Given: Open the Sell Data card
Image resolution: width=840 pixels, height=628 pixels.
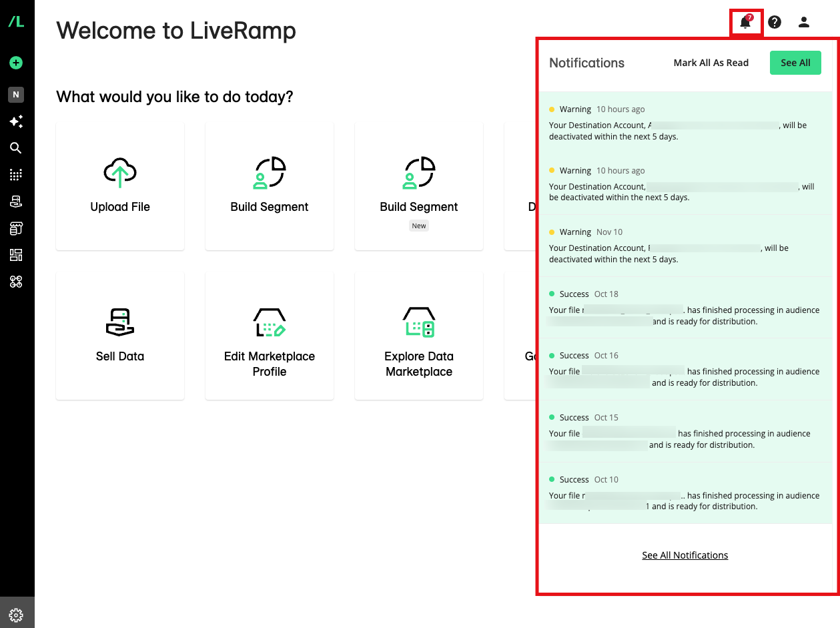Looking at the screenshot, I should [x=120, y=335].
